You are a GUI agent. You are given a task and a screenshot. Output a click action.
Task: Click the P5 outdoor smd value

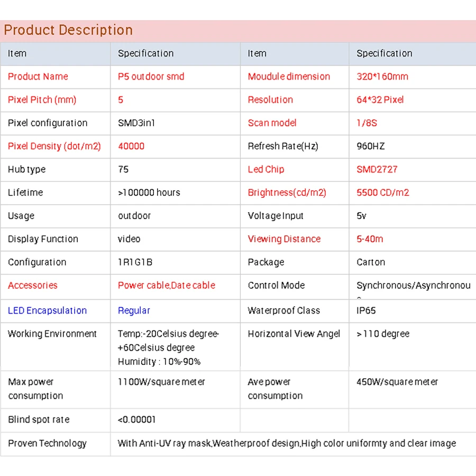pyautogui.click(x=151, y=77)
